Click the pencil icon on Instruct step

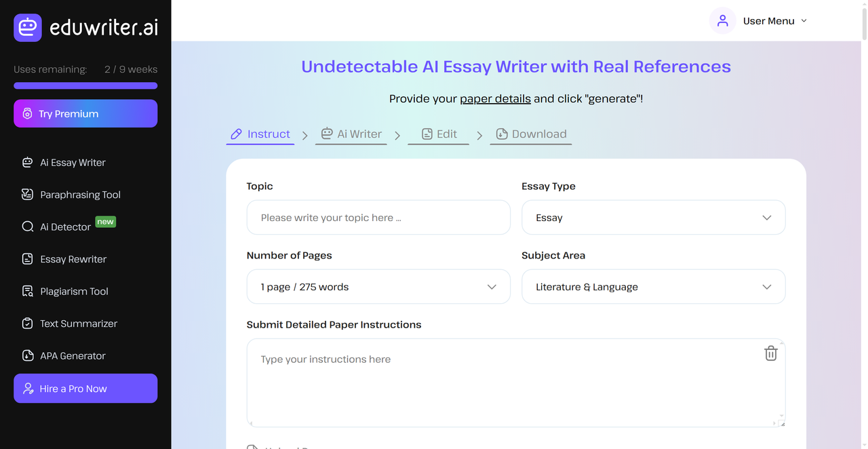click(x=236, y=134)
